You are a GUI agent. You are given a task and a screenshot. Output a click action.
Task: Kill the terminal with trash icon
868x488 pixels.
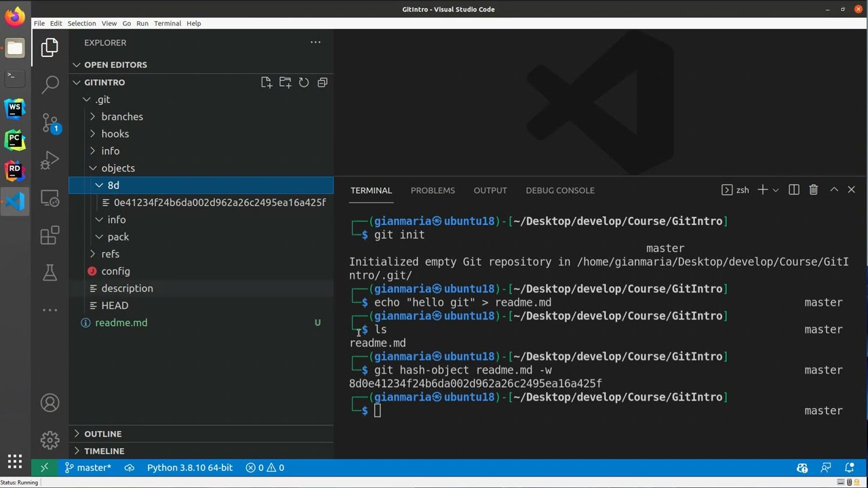[x=814, y=190]
